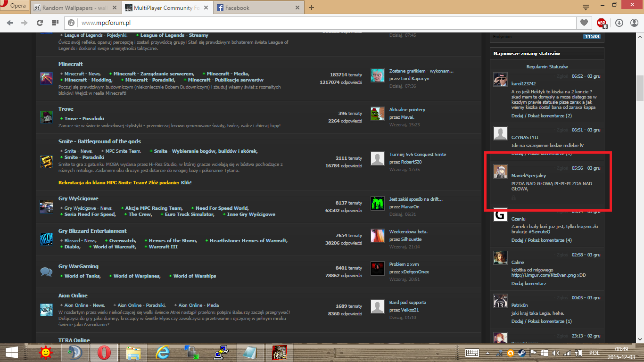Open last post Aktualne pointery
The image size is (644, 362).
pyautogui.click(x=407, y=110)
